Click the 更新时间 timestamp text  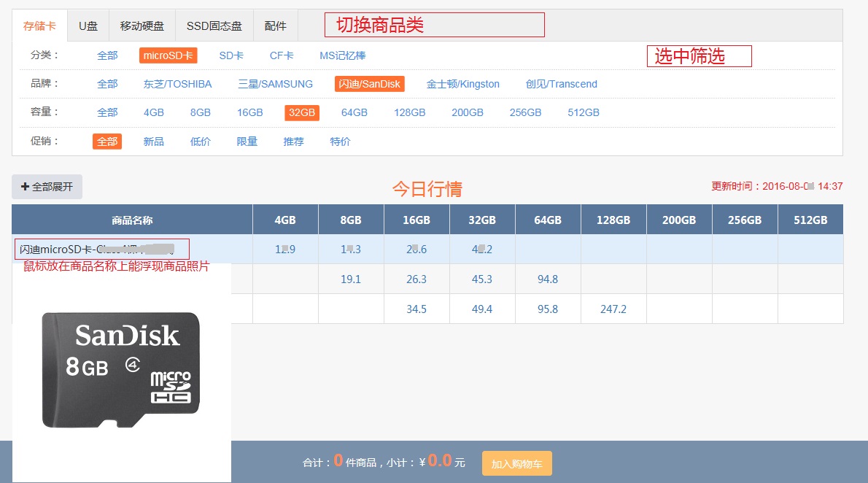point(778,186)
